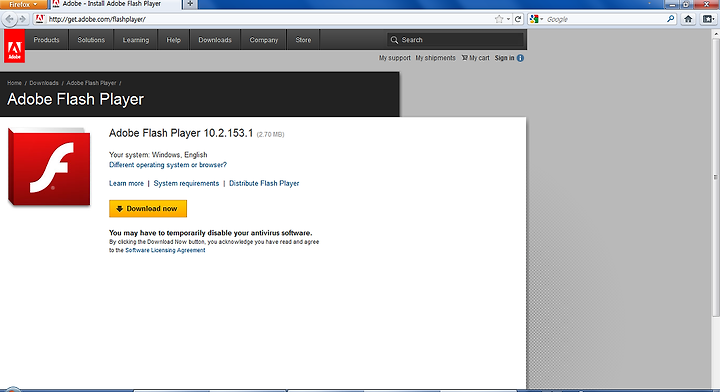Open the Products menu

tap(46, 40)
